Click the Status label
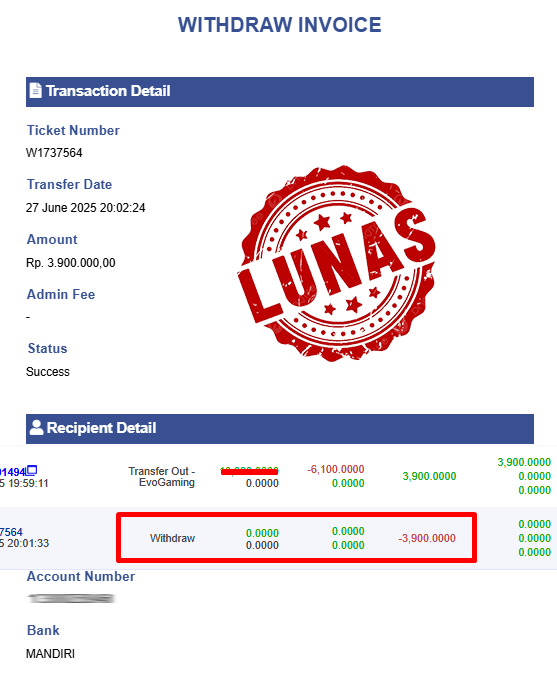Screen dimensions: 557x683 pyautogui.click(x=47, y=348)
